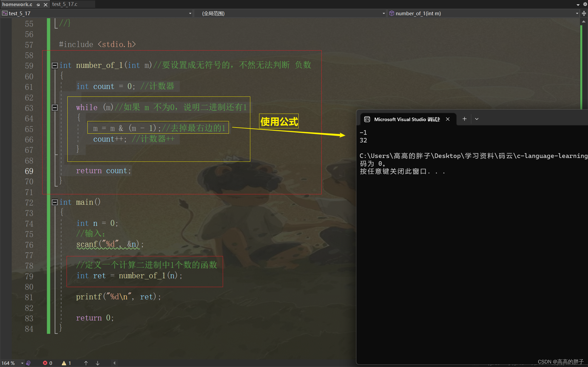This screenshot has width=588, height=367.
Task: Click the gear icon at top right
Action: pos(584,4)
